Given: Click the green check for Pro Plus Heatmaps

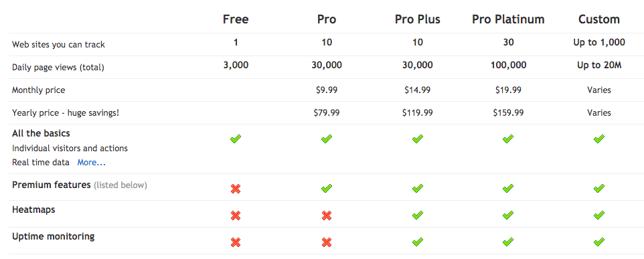Looking at the screenshot, I should [417, 215].
